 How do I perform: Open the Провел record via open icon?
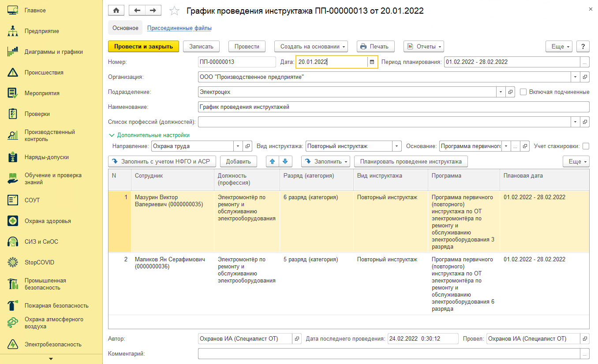point(585,338)
